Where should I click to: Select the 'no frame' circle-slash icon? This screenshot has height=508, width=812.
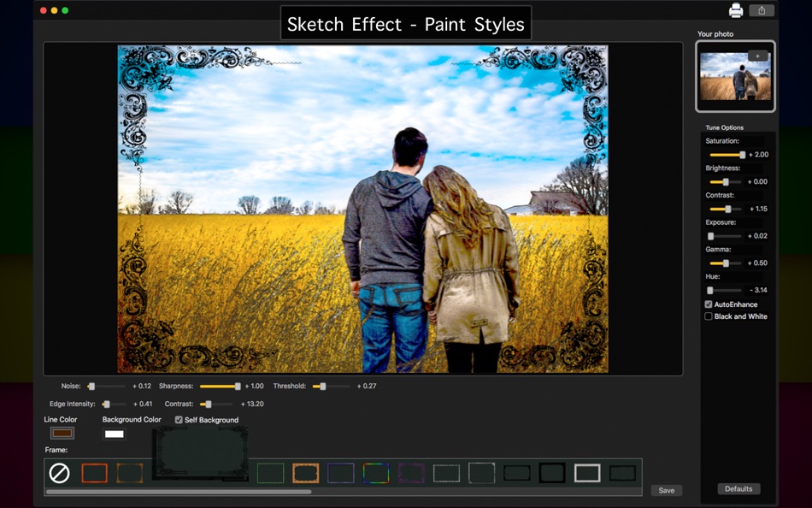[x=59, y=473]
